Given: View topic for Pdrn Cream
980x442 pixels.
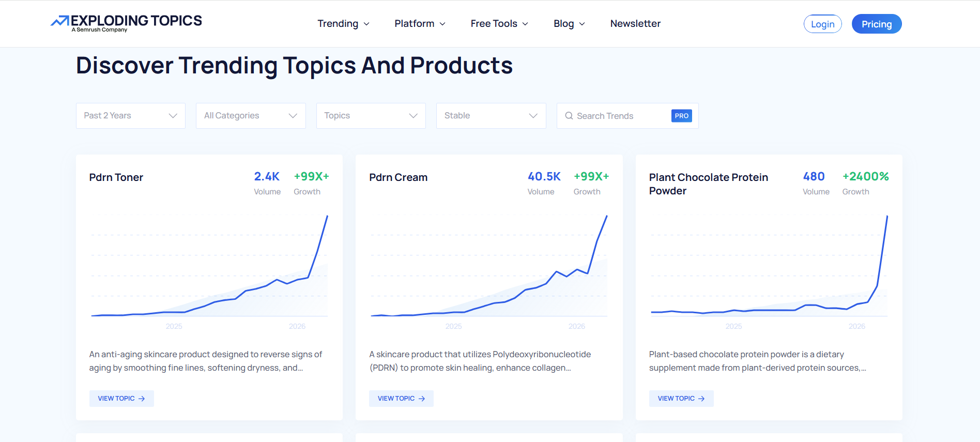Looking at the screenshot, I should 401,399.
